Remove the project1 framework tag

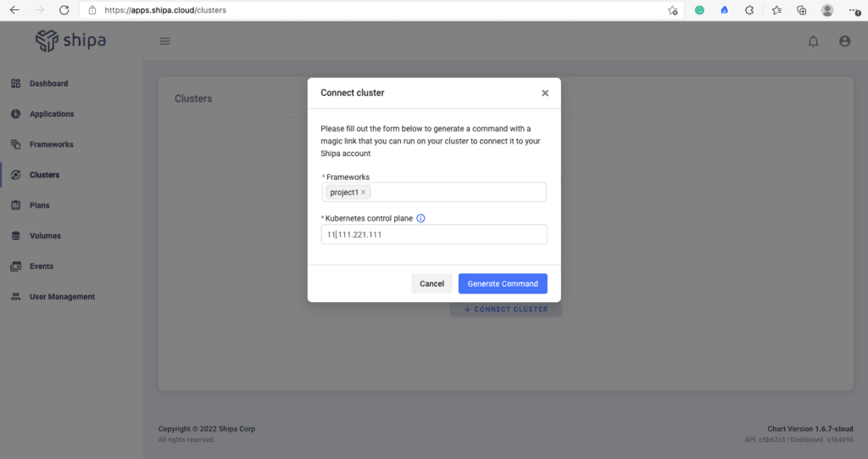point(364,193)
